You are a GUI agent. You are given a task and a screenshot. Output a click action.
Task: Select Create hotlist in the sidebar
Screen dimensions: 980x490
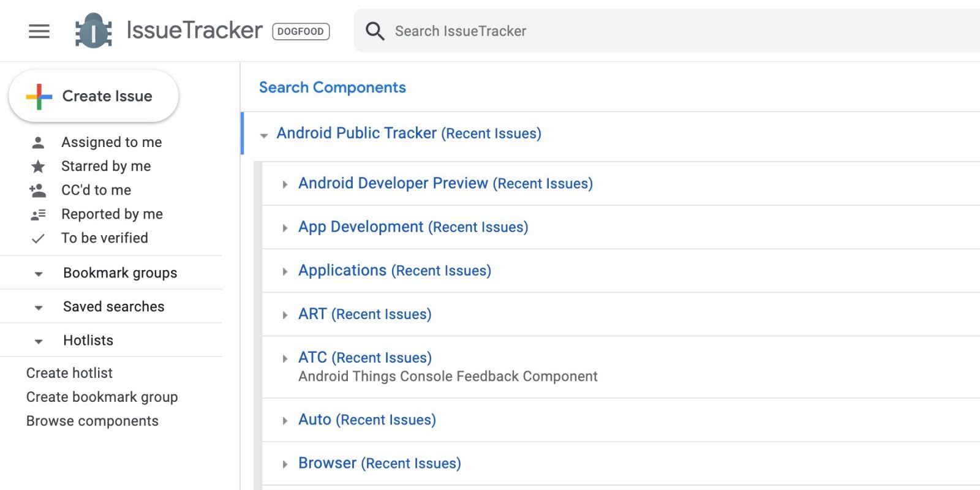click(69, 373)
